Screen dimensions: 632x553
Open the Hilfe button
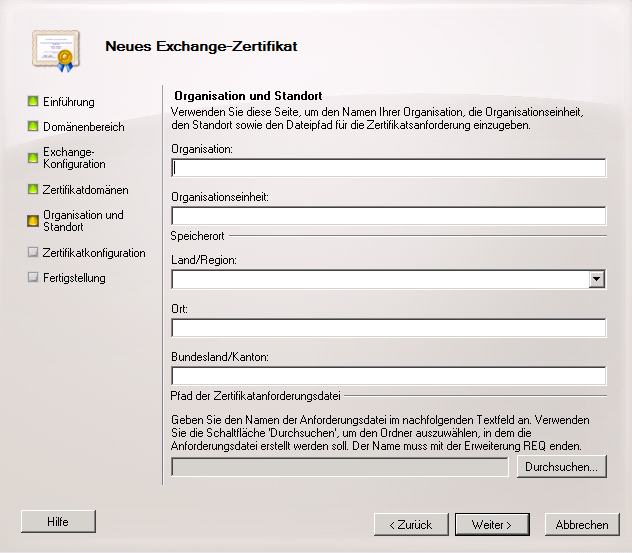(x=58, y=521)
